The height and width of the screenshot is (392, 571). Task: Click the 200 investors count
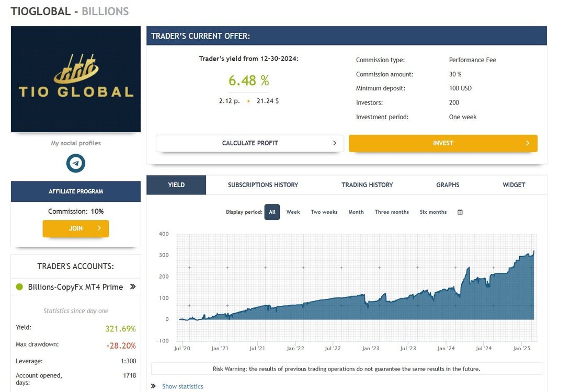454,102
